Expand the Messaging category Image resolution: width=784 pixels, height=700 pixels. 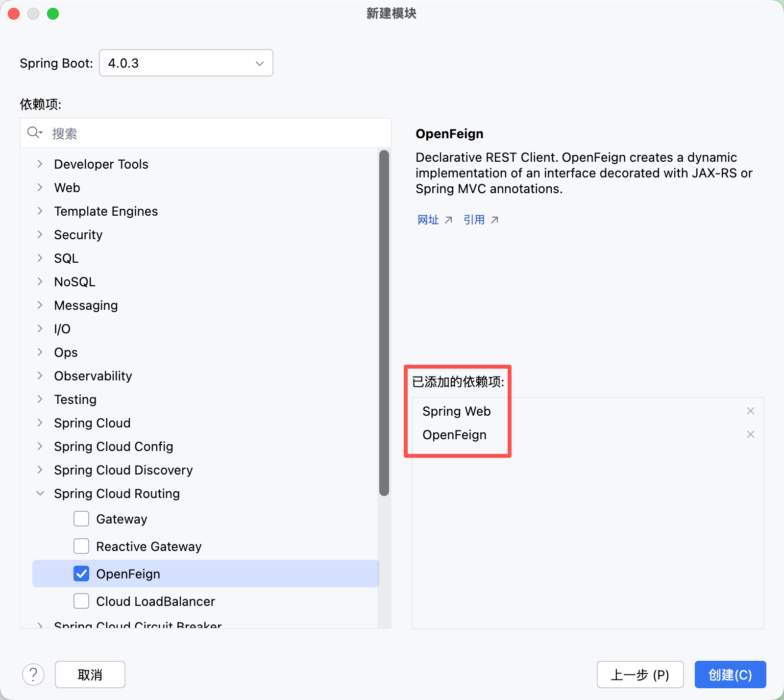click(40, 305)
